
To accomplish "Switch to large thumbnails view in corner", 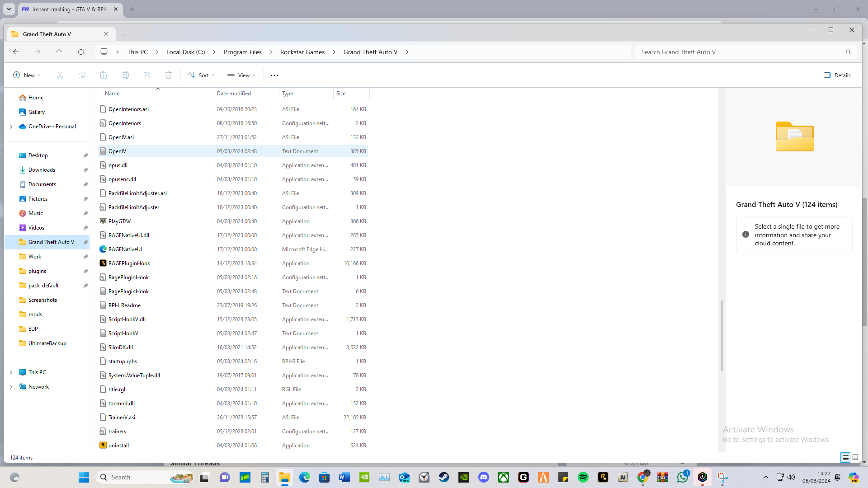I will (855, 458).
